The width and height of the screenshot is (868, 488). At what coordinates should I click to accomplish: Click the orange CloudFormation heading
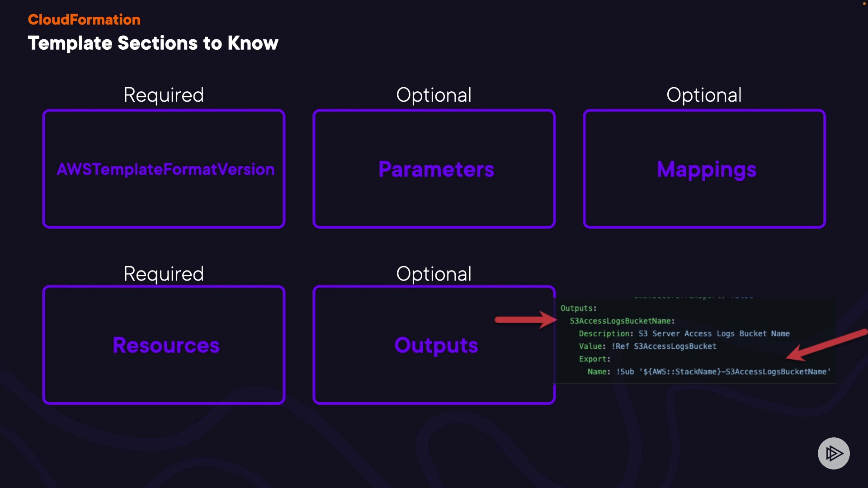coord(84,19)
